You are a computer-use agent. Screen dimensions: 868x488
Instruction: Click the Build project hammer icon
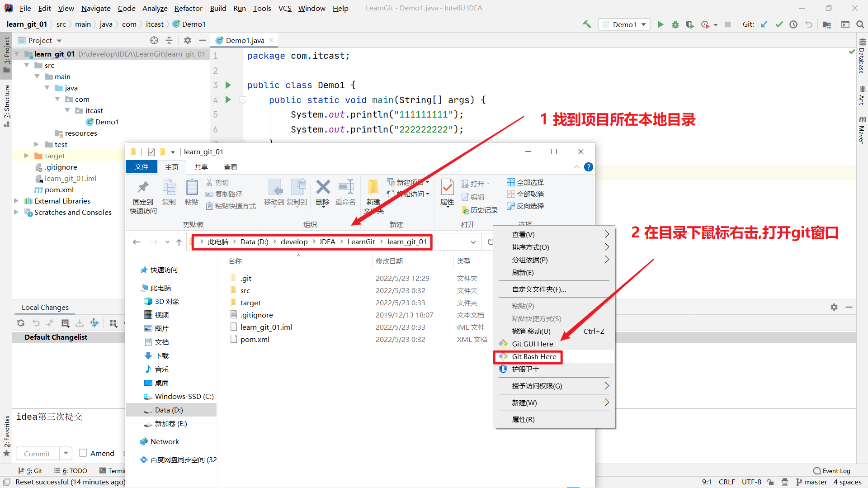click(x=587, y=24)
